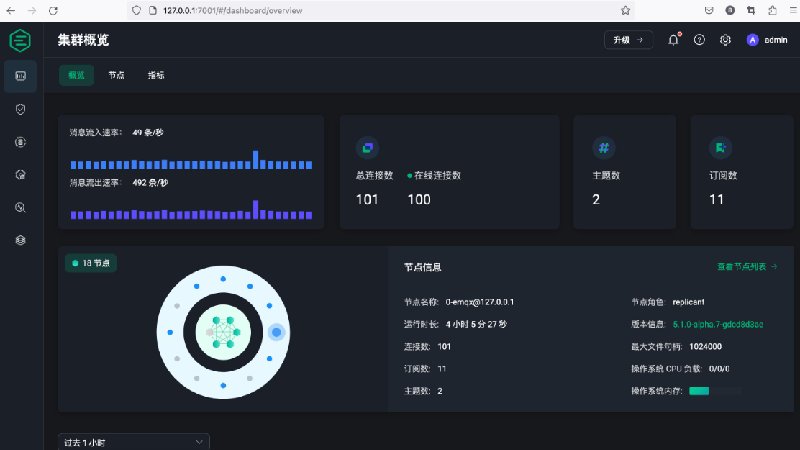Image resolution: width=800 pixels, height=450 pixels.
Task: Expand the 过去 1 小时 time range dropdown
Action: click(x=134, y=442)
